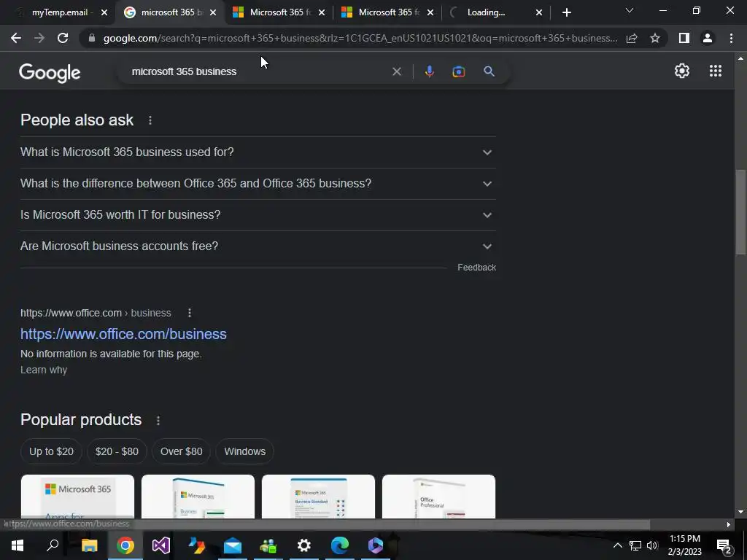747x560 pixels.
Task: Open Settings gear in taskbar
Action: (x=304, y=545)
